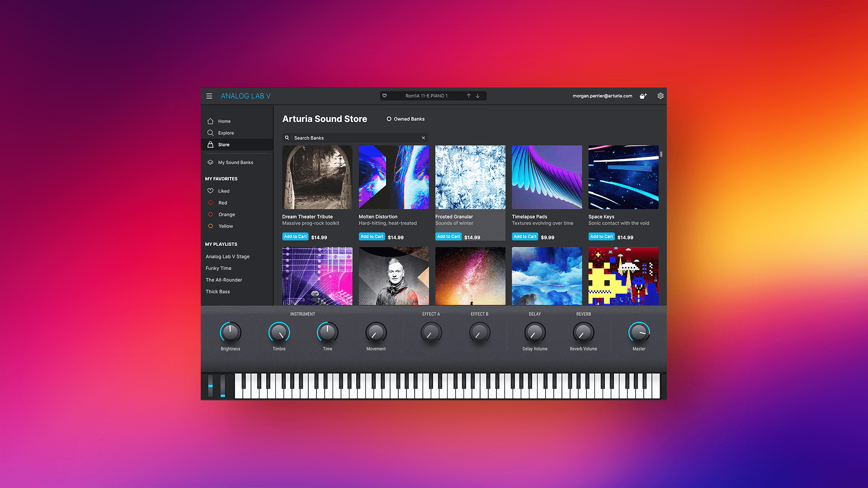Image resolution: width=868 pixels, height=488 pixels.
Task: Click the previous preset up arrow
Action: point(469,95)
